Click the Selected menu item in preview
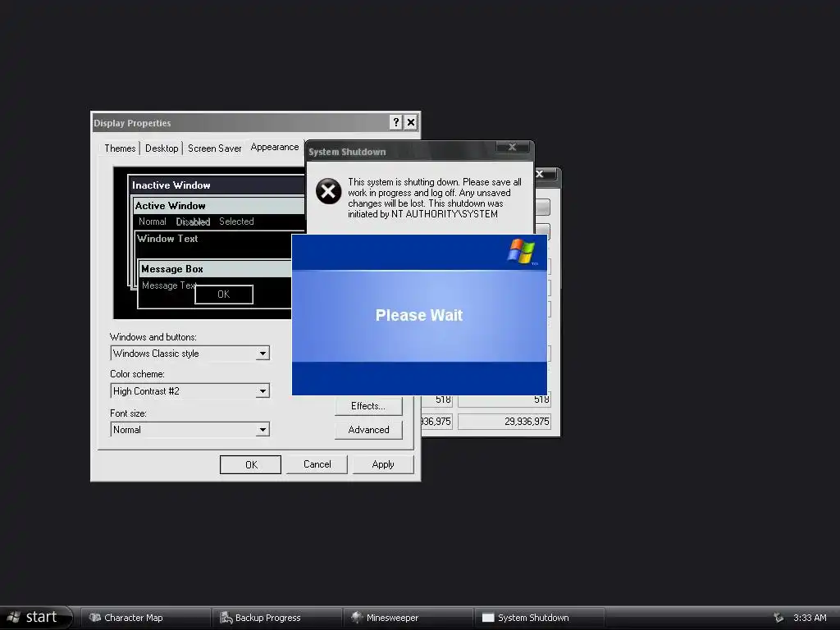 236,221
